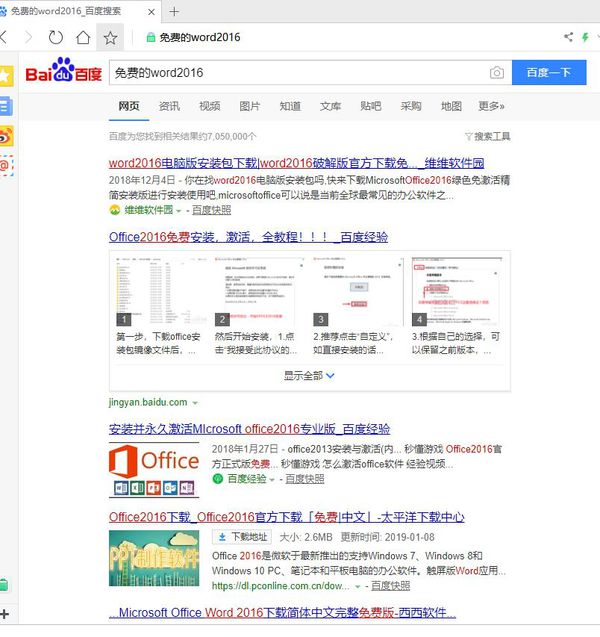The width and height of the screenshot is (600, 637).
Task: Click 维维软件园 site logo icon
Action: coord(115,210)
